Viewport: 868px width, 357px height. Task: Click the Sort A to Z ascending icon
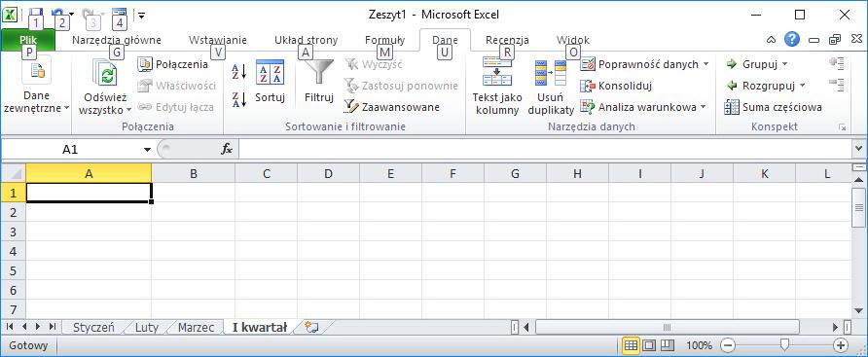coord(238,71)
